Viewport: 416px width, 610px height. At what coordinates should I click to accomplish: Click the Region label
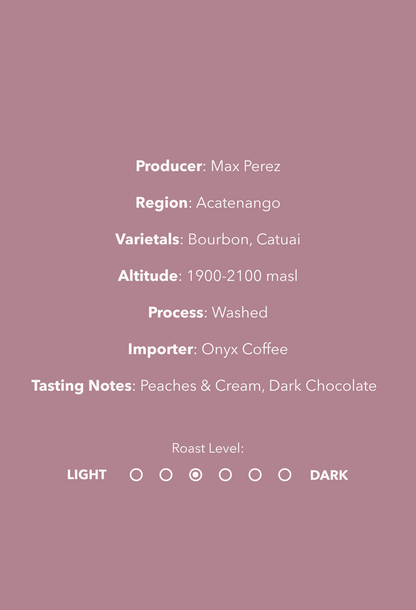point(161,203)
